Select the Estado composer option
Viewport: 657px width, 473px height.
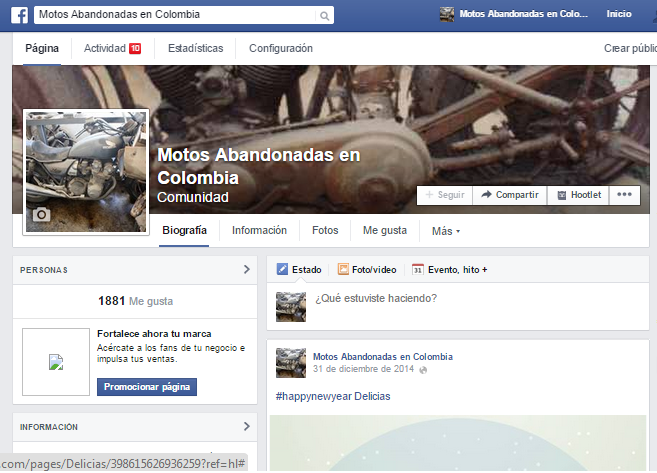(x=299, y=269)
